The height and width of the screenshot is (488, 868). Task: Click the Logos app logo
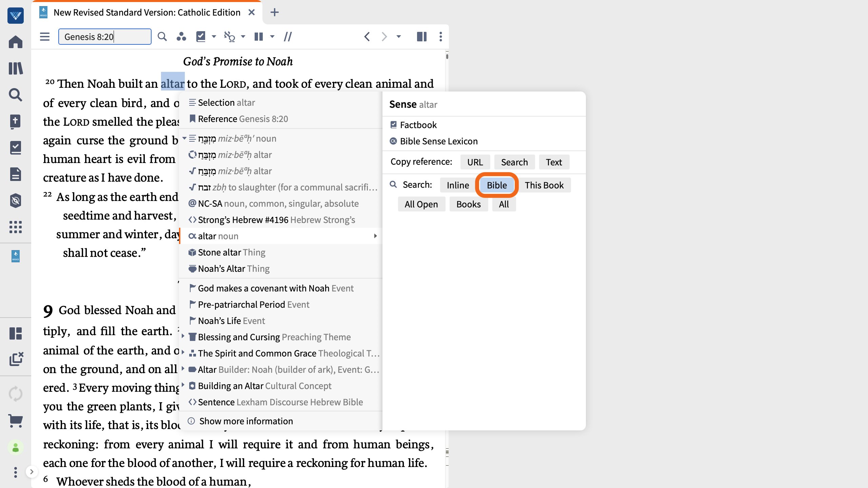[16, 16]
